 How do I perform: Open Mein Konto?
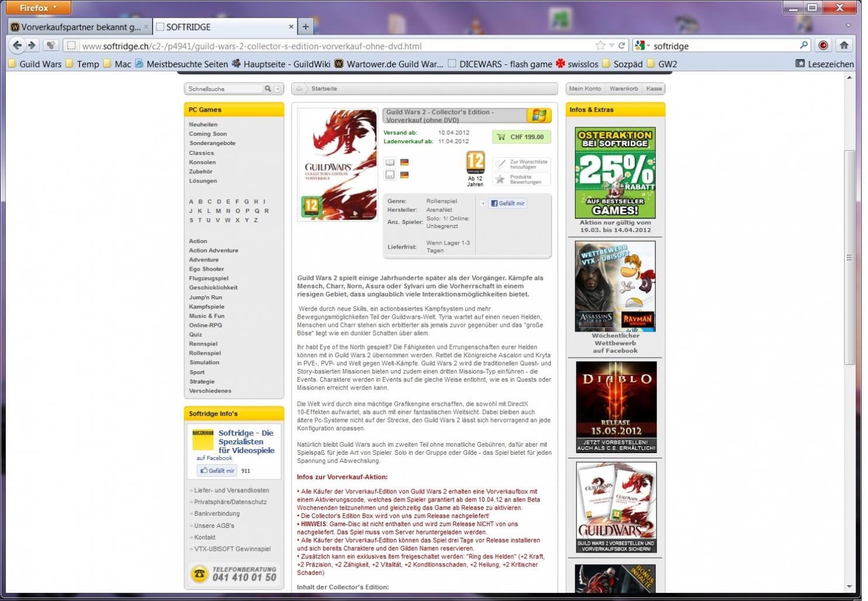(x=585, y=89)
